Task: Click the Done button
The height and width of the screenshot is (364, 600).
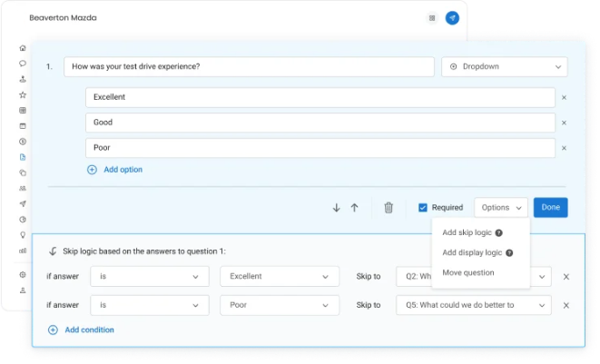Action: [x=550, y=207]
